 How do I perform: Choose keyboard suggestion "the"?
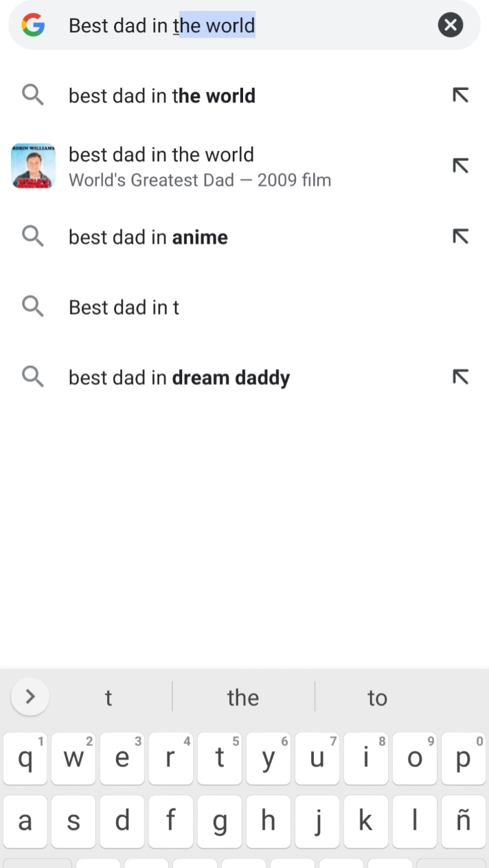(x=243, y=698)
